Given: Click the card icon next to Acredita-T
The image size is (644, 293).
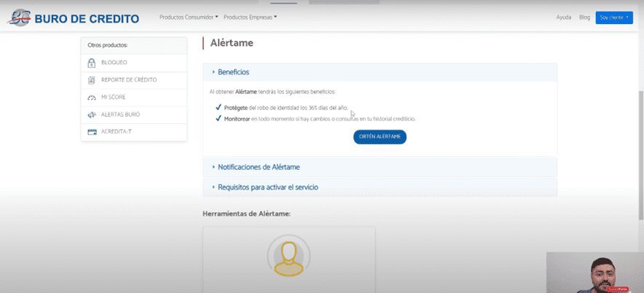Looking at the screenshot, I should [x=92, y=132].
